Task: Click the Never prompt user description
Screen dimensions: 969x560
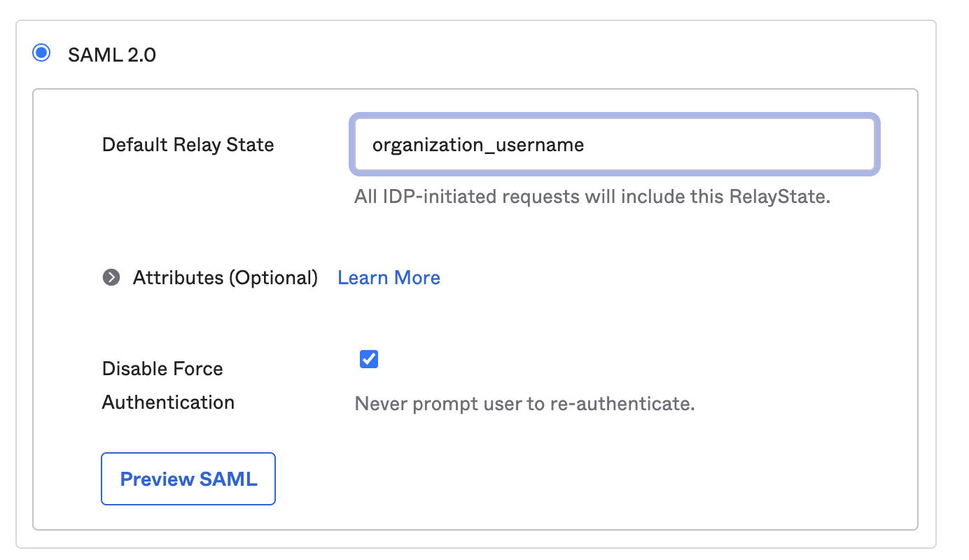Action: point(524,403)
